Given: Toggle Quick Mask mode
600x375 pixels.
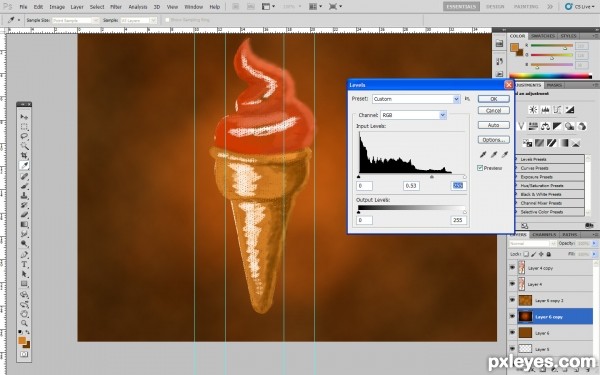Looking at the screenshot, I should 24,354.
